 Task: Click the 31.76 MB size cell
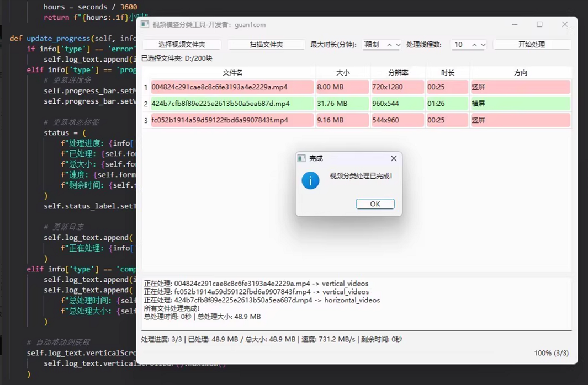coord(342,103)
